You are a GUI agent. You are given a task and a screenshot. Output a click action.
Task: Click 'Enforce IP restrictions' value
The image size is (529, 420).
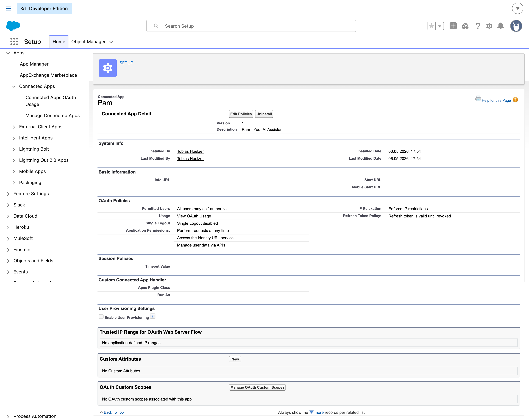click(x=408, y=209)
